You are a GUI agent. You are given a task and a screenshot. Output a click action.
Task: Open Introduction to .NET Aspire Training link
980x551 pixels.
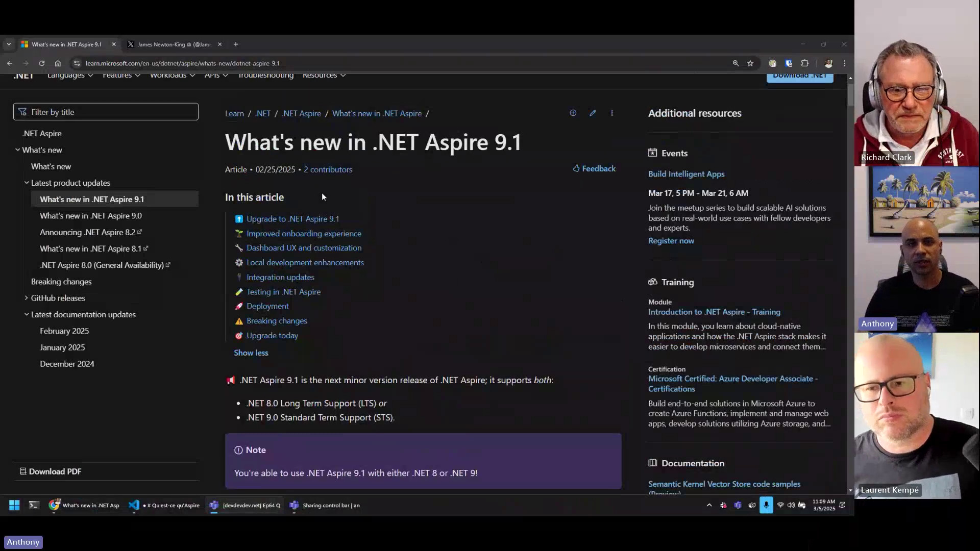tap(714, 312)
